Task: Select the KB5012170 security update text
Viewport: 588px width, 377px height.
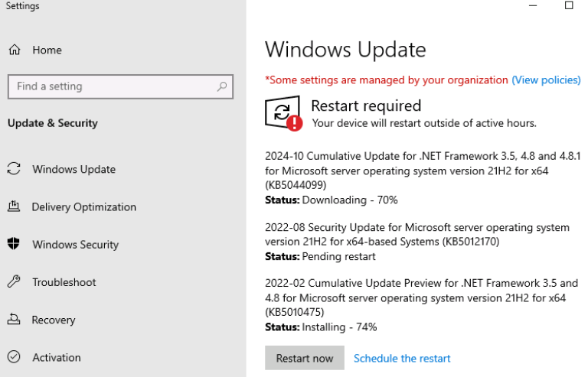Action: point(417,234)
